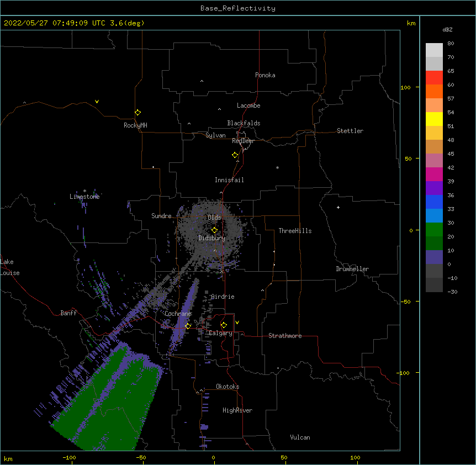The image size is (476, 465).
Task: Click the Airdrie label
Action: (223, 297)
